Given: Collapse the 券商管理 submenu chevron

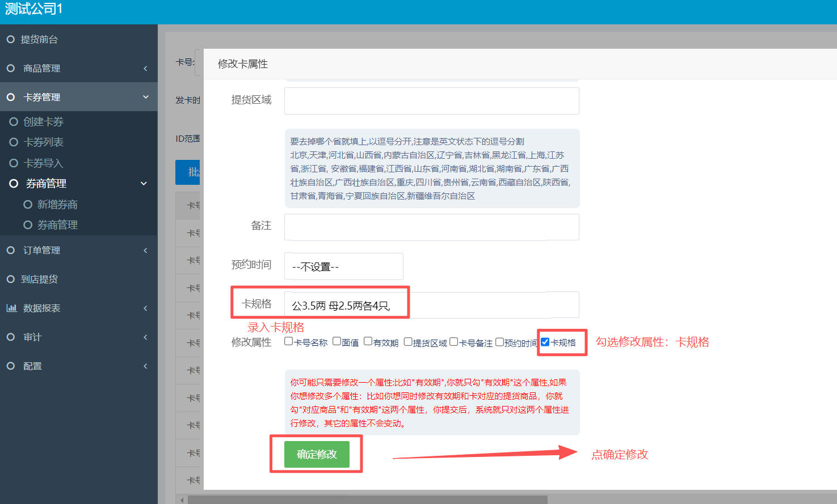Looking at the screenshot, I should point(144,184).
